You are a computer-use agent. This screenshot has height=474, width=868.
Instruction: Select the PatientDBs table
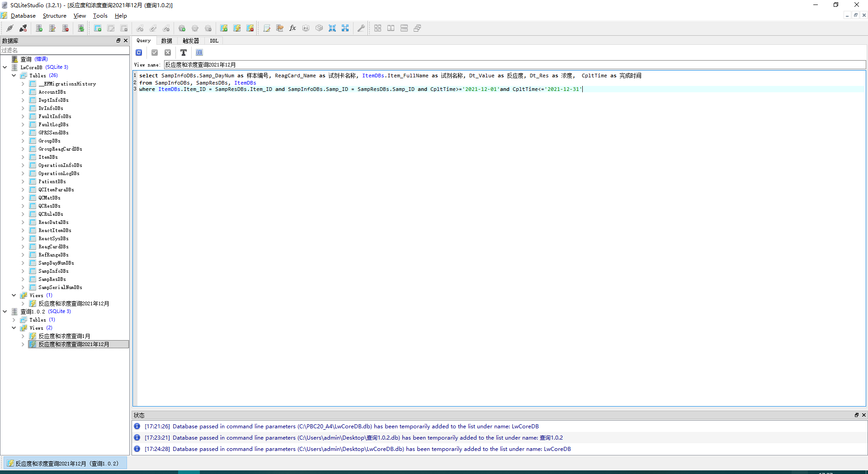(52, 181)
